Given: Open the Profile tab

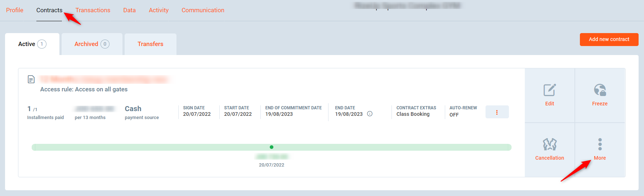Looking at the screenshot, I should click(x=15, y=10).
